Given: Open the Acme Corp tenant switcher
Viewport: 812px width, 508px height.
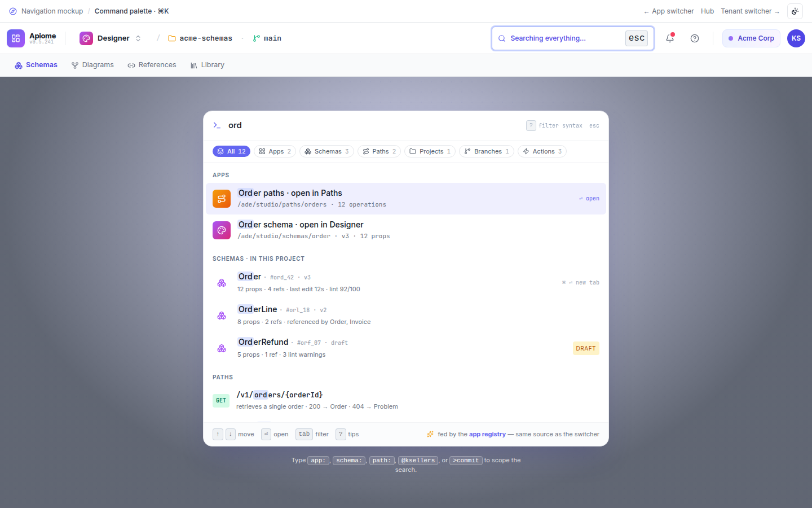Looking at the screenshot, I should (751, 38).
